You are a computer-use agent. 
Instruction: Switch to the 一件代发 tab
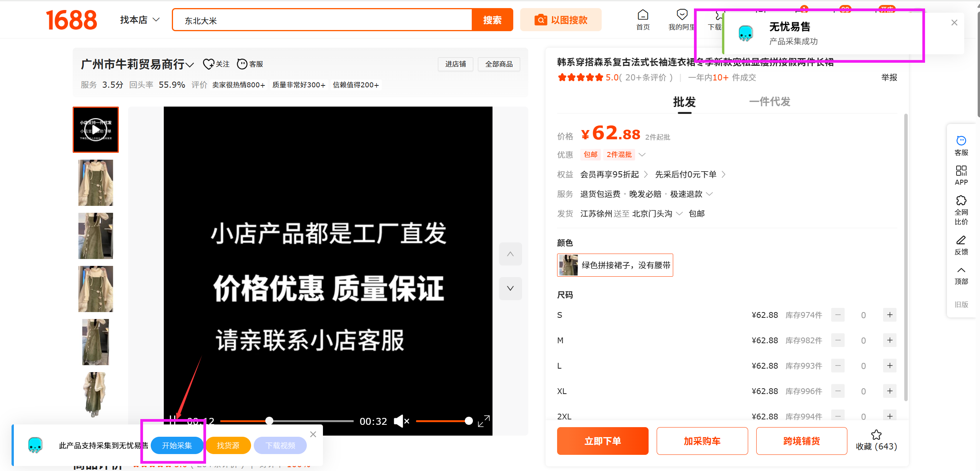769,102
